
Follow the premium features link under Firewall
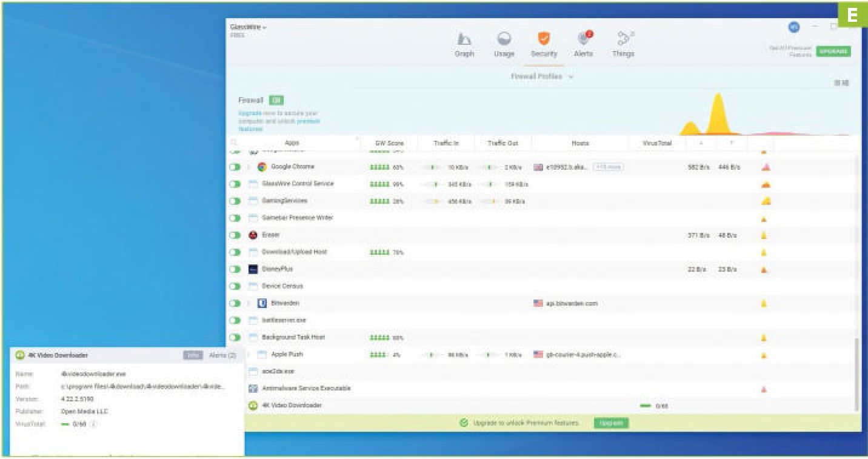click(279, 125)
